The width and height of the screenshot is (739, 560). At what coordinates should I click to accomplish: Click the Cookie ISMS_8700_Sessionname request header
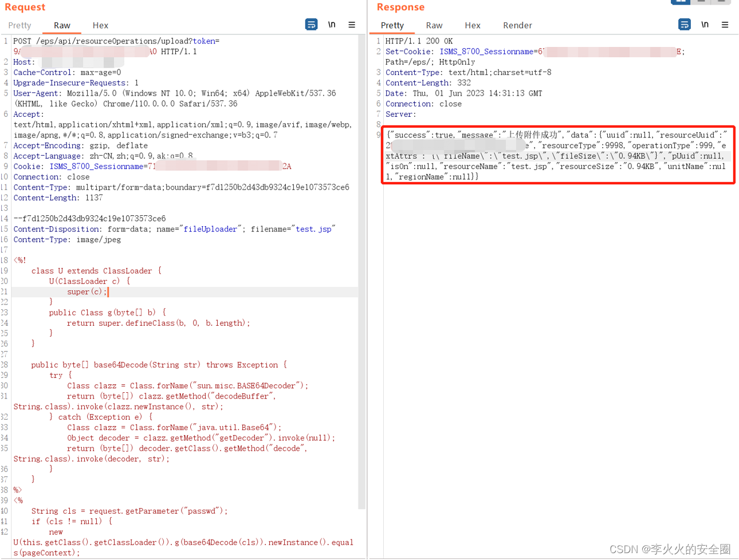(x=152, y=167)
